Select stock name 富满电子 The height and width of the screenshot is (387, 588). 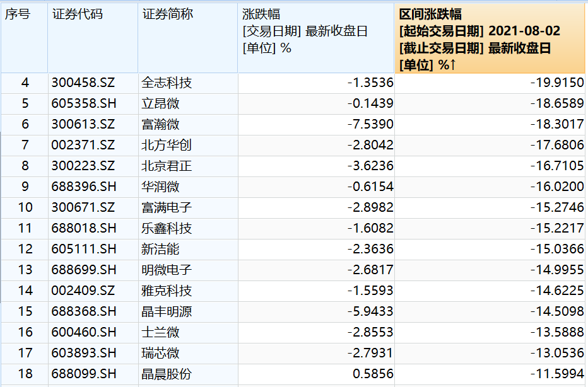coord(167,207)
